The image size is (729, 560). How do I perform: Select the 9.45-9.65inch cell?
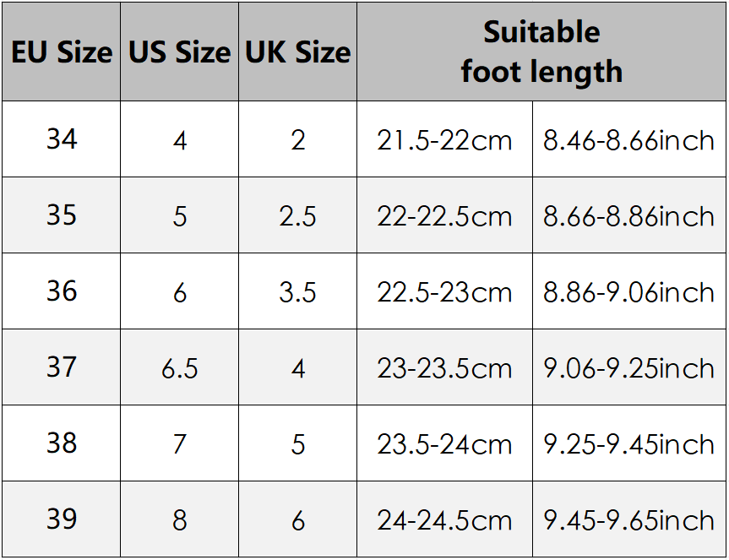coord(628,520)
